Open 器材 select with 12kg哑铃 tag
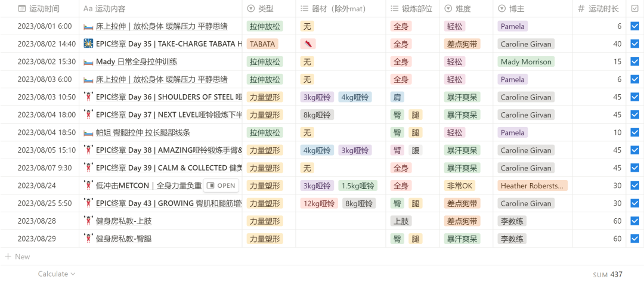The width and height of the screenshot is (644, 285). [x=319, y=203]
